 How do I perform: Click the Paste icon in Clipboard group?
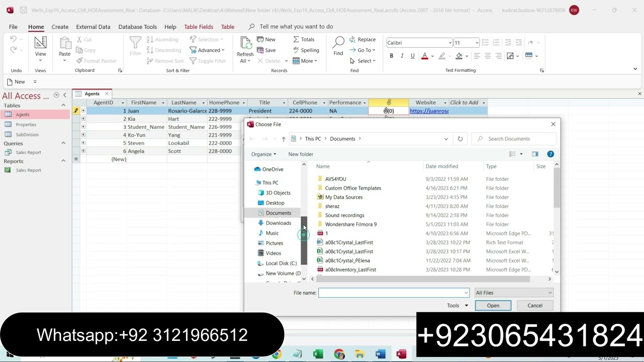click(x=64, y=44)
